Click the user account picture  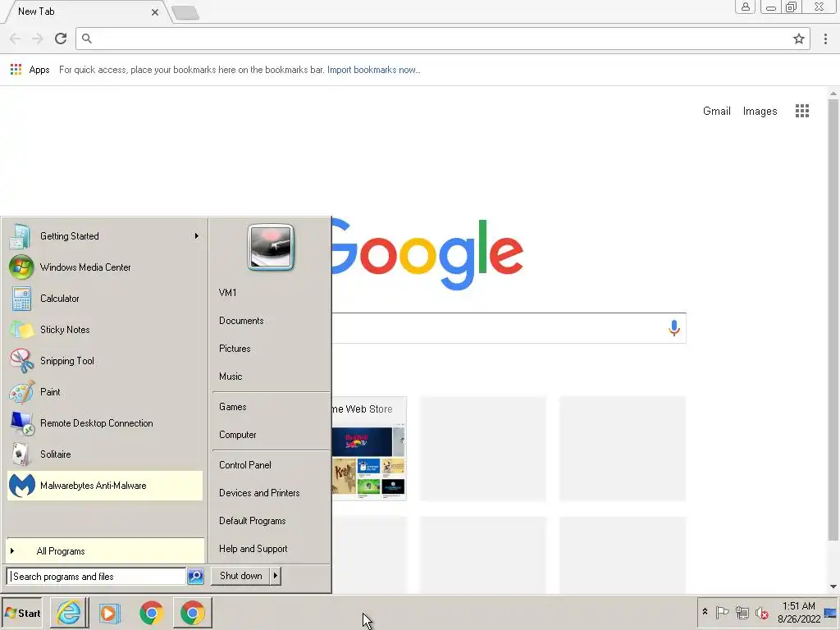pyautogui.click(x=271, y=247)
